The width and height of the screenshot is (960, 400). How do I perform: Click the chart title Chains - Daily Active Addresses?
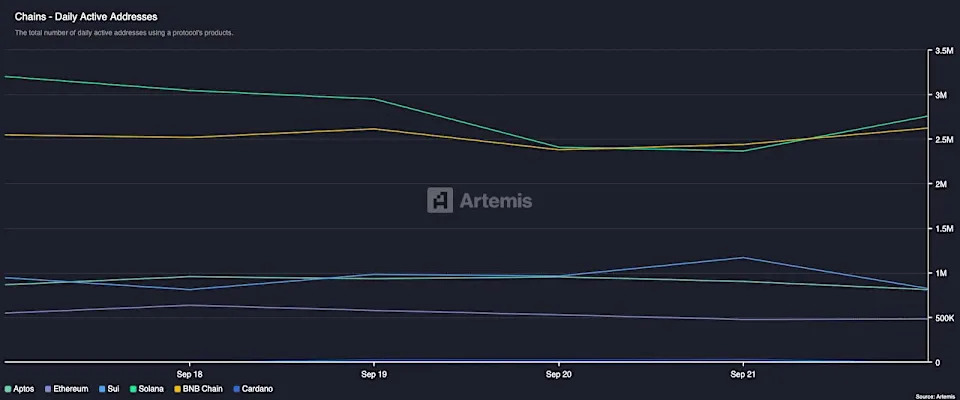click(x=86, y=17)
